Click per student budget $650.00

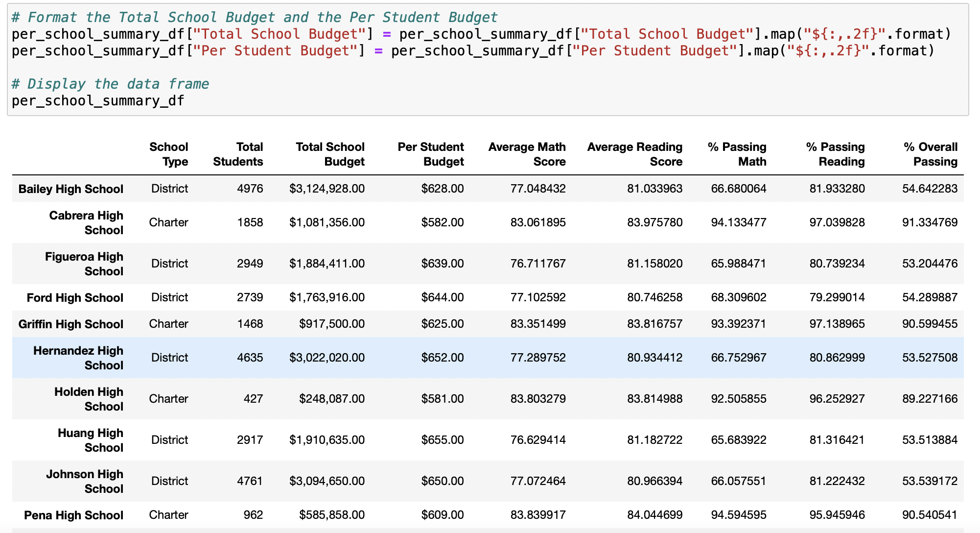point(443,481)
